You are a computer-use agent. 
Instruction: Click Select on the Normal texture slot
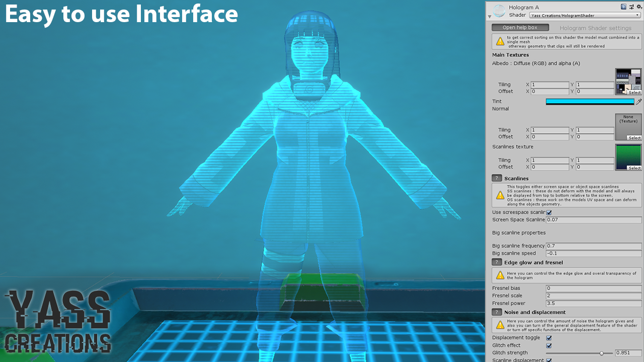point(635,139)
